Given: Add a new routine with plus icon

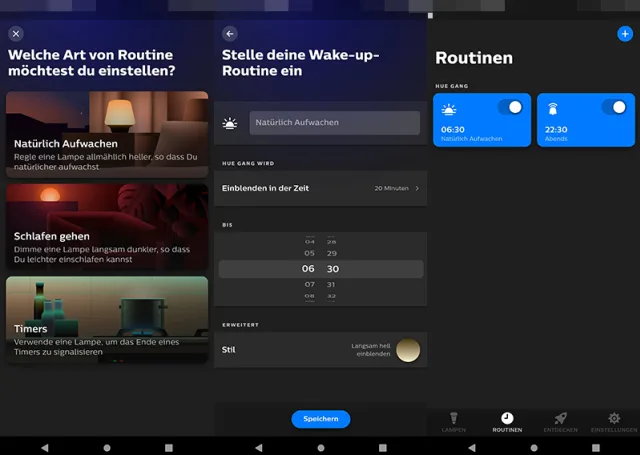Looking at the screenshot, I should (x=625, y=34).
